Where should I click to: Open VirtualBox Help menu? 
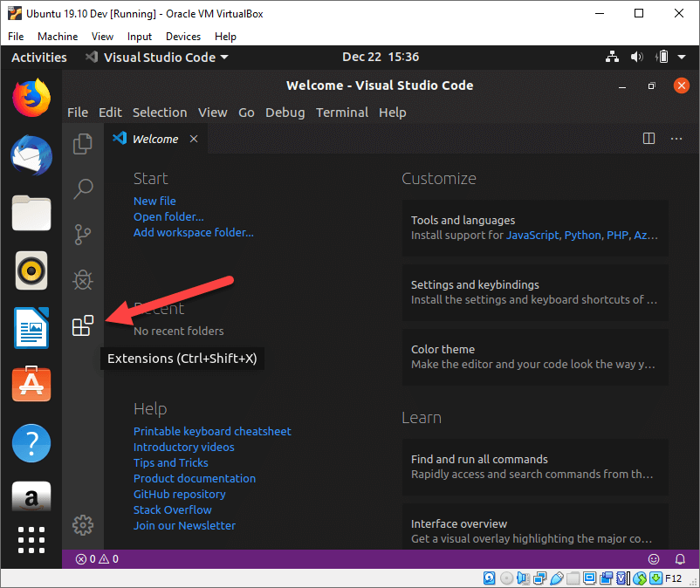pyautogui.click(x=225, y=37)
